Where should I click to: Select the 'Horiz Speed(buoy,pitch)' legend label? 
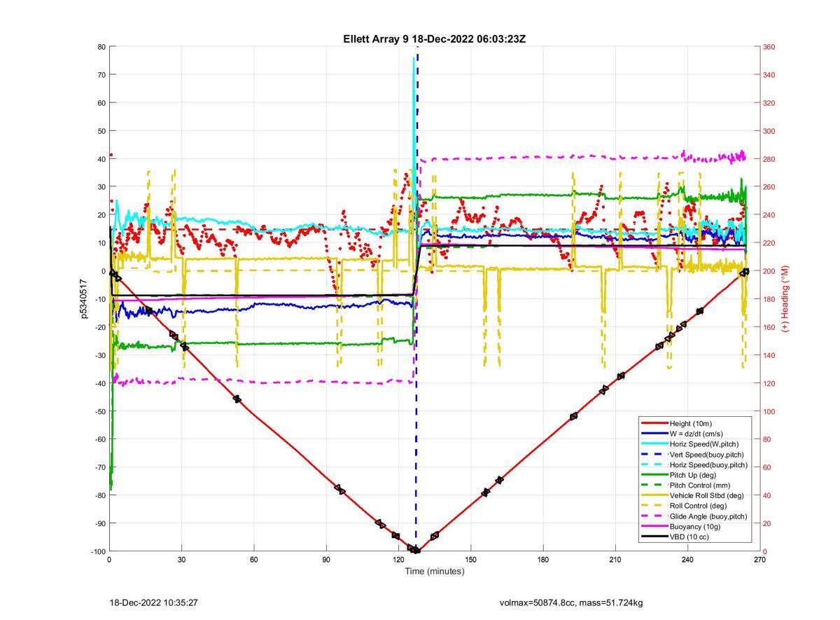click(708, 465)
